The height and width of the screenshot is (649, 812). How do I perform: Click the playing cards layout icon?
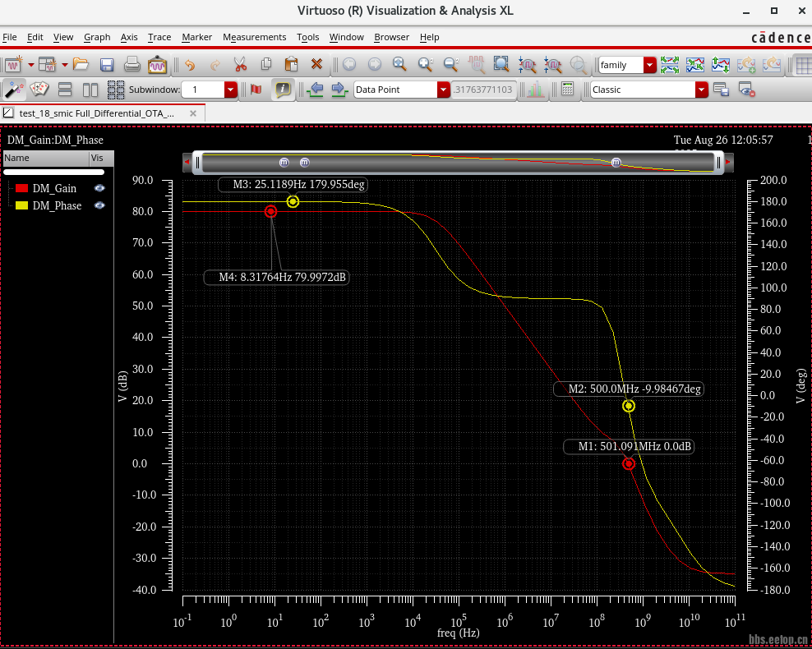[x=39, y=90]
